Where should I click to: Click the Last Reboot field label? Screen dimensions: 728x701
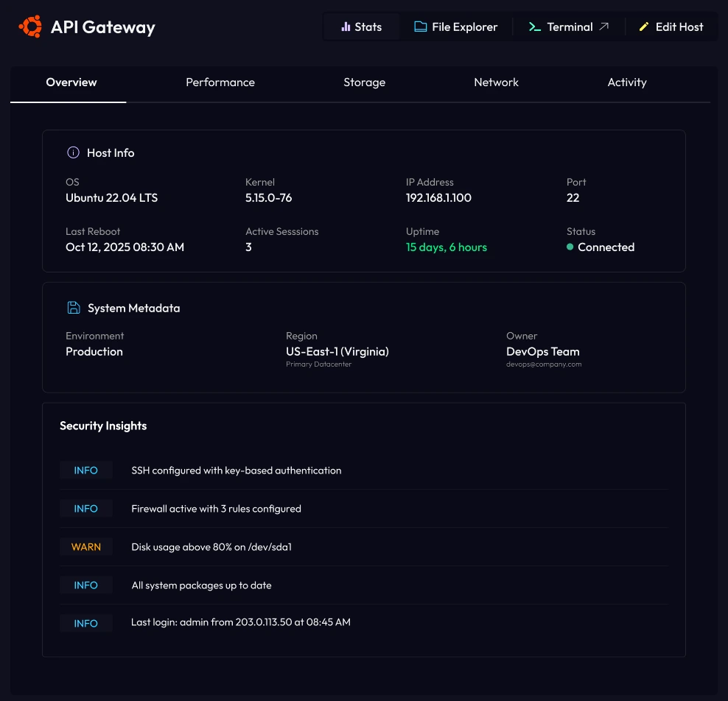click(93, 231)
